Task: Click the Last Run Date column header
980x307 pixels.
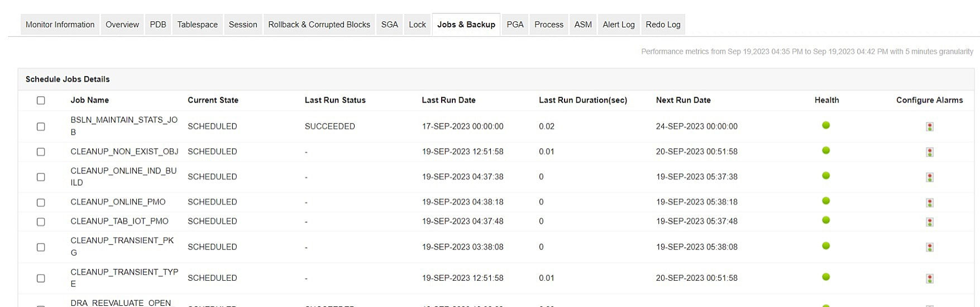Action: 448,100
